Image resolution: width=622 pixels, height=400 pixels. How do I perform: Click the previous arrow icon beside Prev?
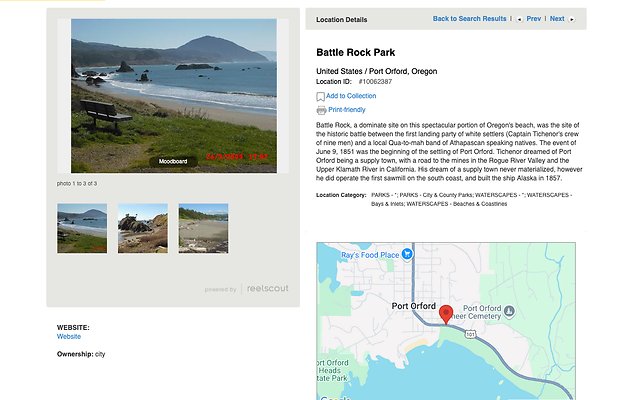(519, 19)
